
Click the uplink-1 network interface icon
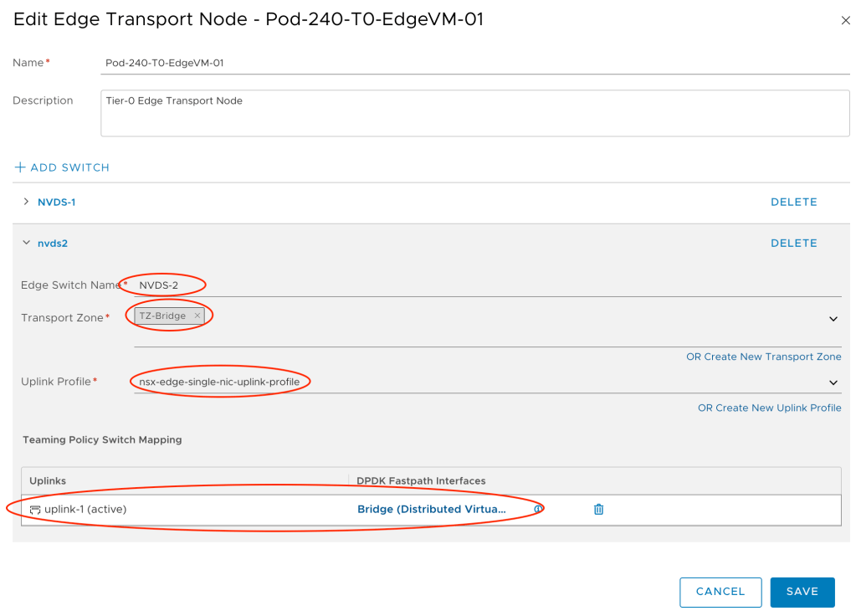coord(35,509)
